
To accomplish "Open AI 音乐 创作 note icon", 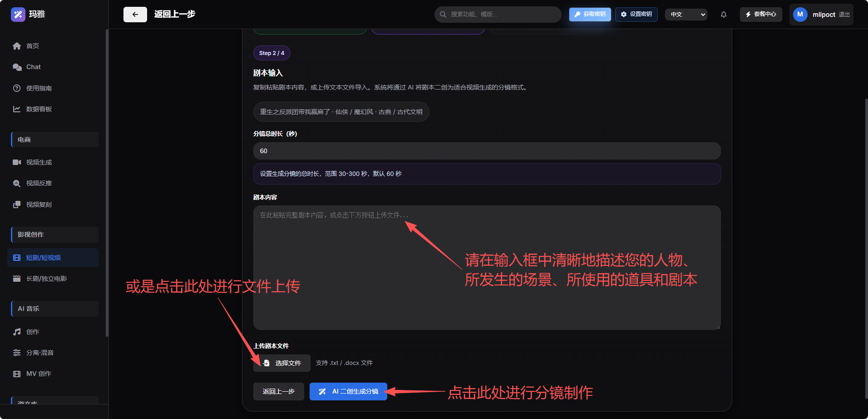I will coord(17,332).
